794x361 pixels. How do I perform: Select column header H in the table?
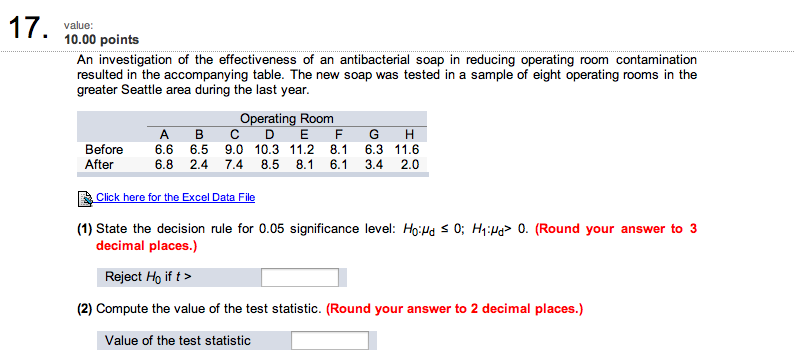pyautogui.click(x=410, y=135)
